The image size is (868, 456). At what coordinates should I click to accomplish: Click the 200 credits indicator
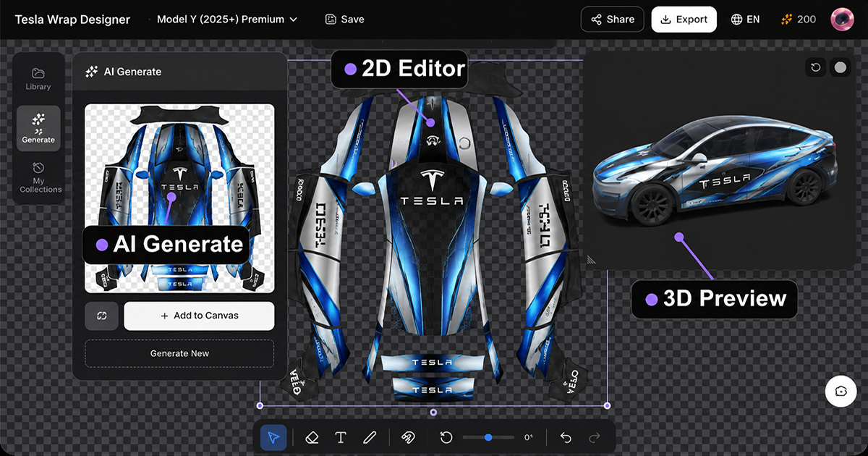(799, 20)
